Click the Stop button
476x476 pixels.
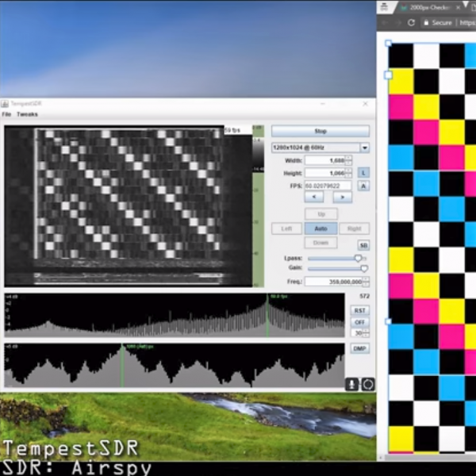[x=321, y=131]
